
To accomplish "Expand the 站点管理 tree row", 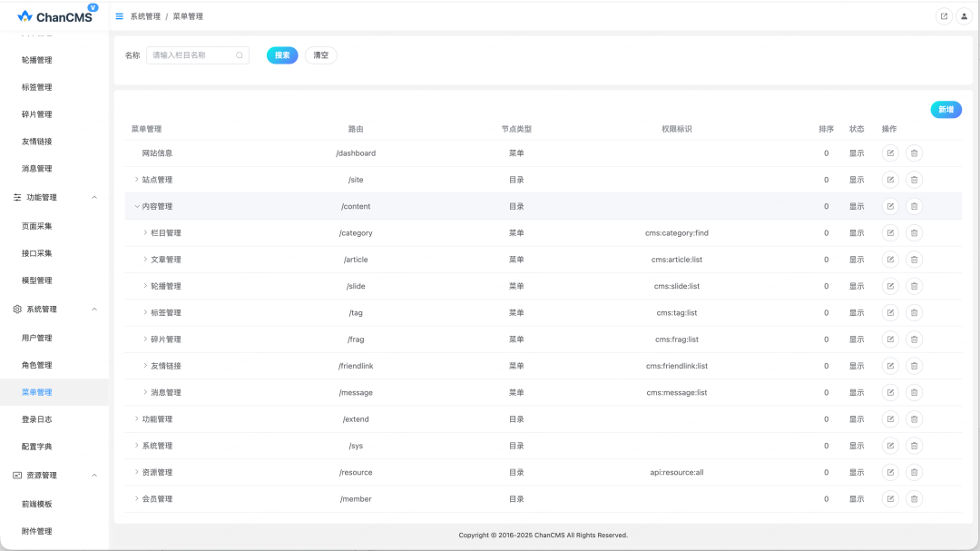I will (x=137, y=180).
